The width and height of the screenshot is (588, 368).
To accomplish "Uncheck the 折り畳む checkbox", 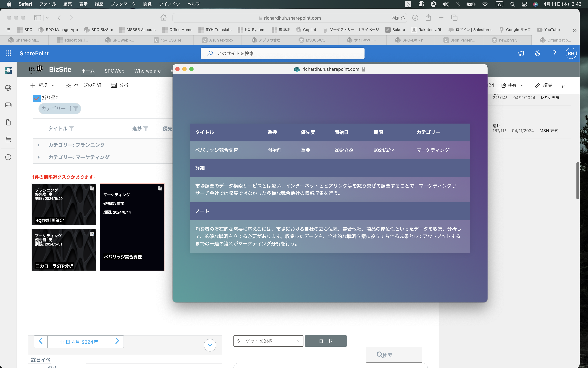I will [37, 98].
